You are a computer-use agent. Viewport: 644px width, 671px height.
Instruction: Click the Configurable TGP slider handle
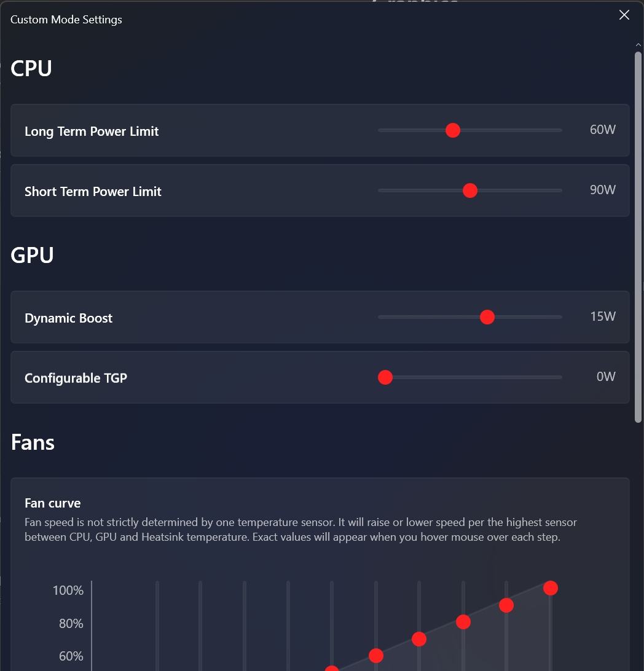click(x=385, y=377)
